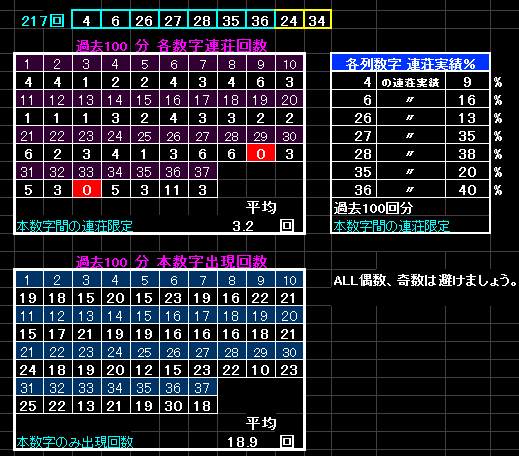The height and width of the screenshot is (456, 519).
Task: Click the ALL偶数、奇数は避けましょう。 note
Action: 425,280
